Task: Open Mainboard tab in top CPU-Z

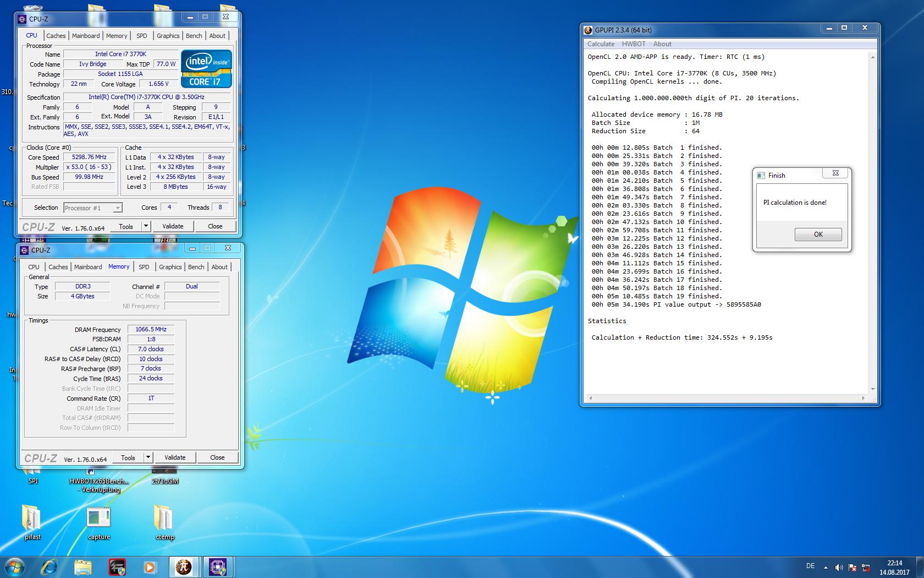Action: pos(86,36)
